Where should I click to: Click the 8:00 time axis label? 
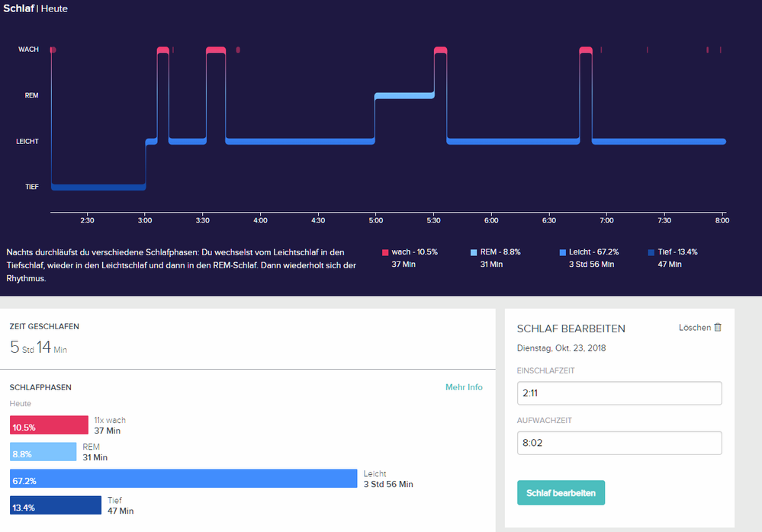click(722, 220)
